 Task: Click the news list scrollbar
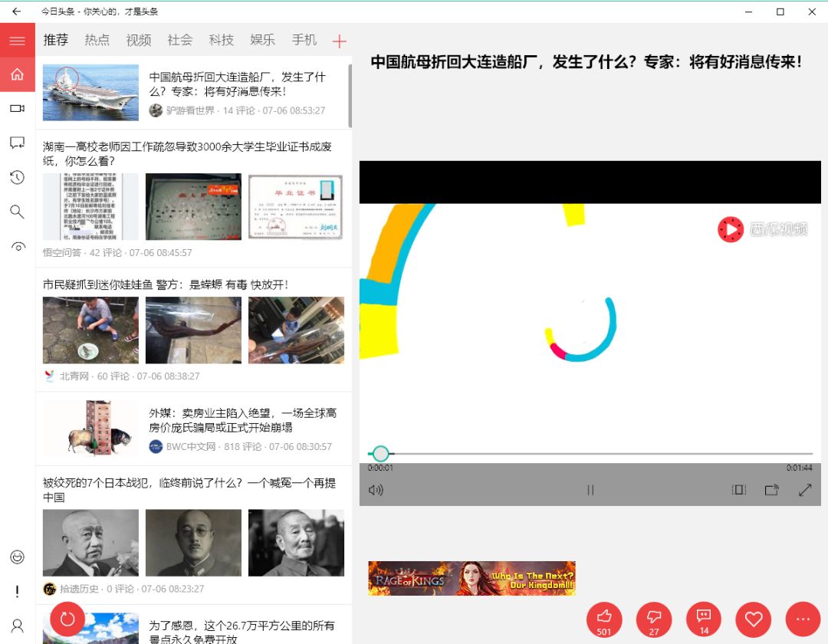(350, 95)
